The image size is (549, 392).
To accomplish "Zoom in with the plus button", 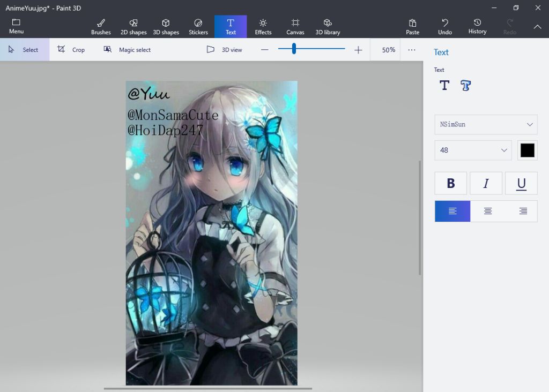I will (x=358, y=50).
